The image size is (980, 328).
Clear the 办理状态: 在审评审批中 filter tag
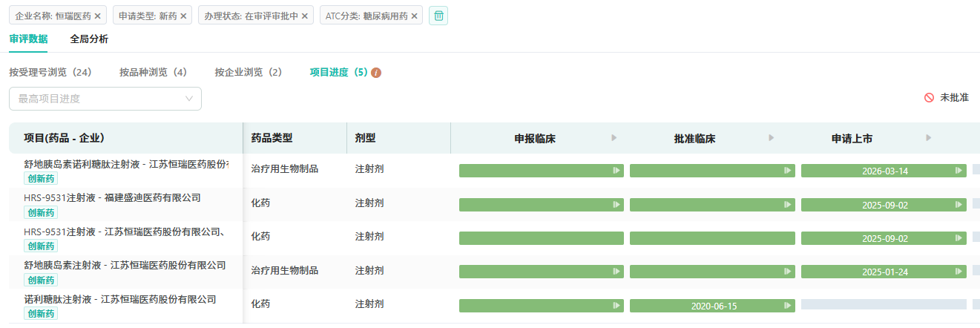(304, 16)
